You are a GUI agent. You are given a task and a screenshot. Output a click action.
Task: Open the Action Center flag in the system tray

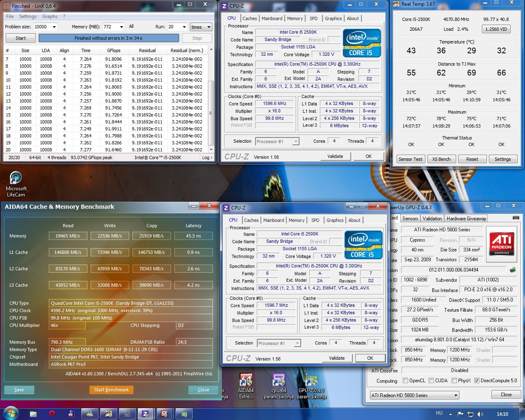click(460, 414)
